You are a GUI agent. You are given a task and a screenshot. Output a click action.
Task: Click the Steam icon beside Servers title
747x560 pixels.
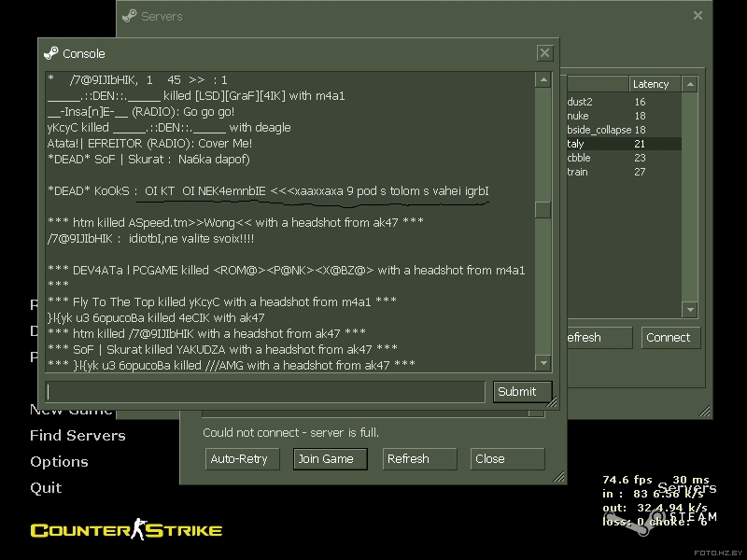tap(129, 16)
